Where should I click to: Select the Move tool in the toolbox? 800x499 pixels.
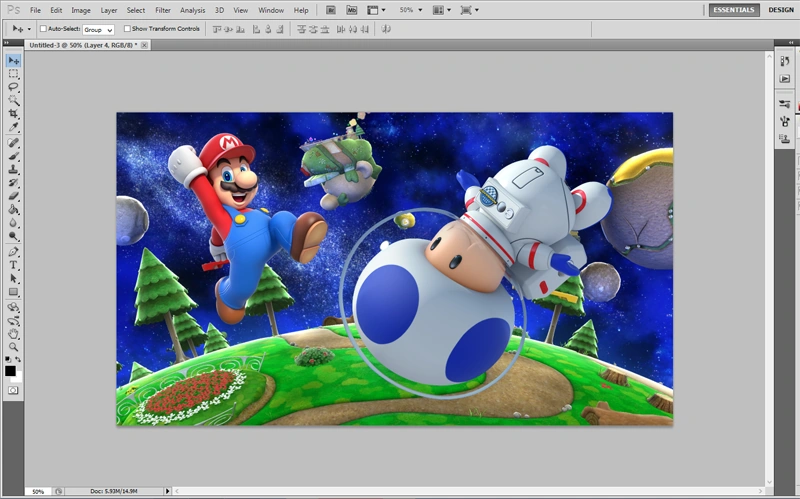pyautogui.click(x=14, y=60)
